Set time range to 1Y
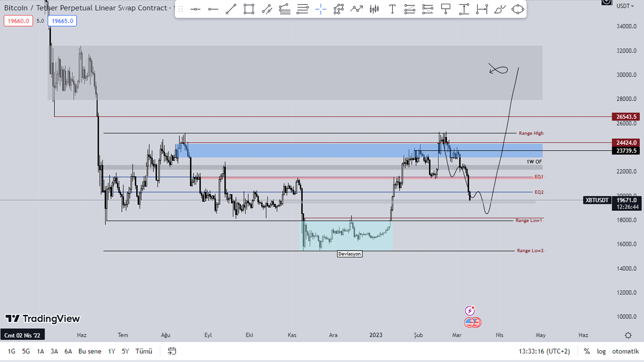The image size is (644, 362). point(112,351)
